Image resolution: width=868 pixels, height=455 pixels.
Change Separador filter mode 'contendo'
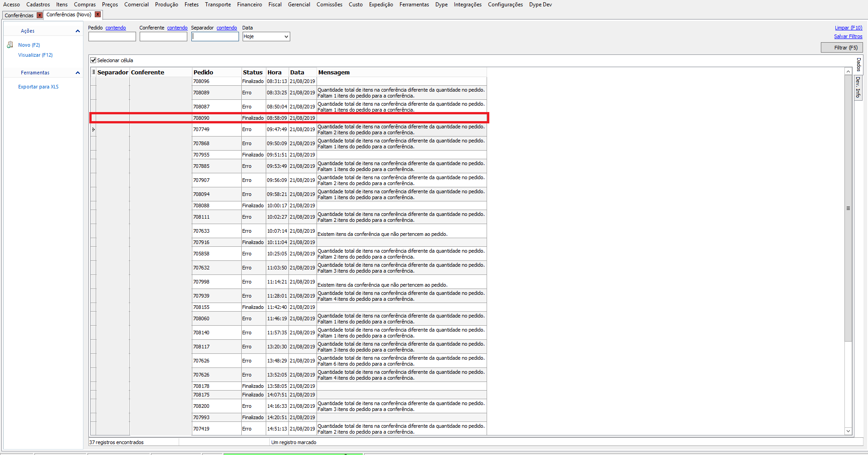click(x=227, y=28)
